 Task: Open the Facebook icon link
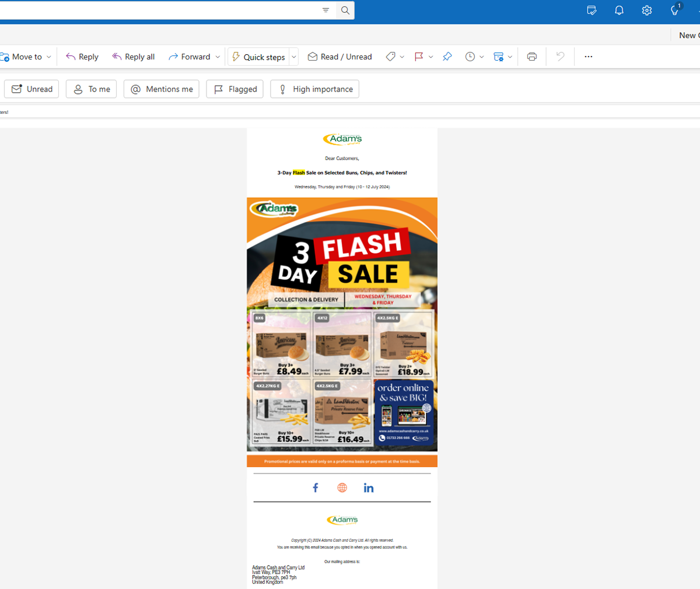click(x=316, y=488)
